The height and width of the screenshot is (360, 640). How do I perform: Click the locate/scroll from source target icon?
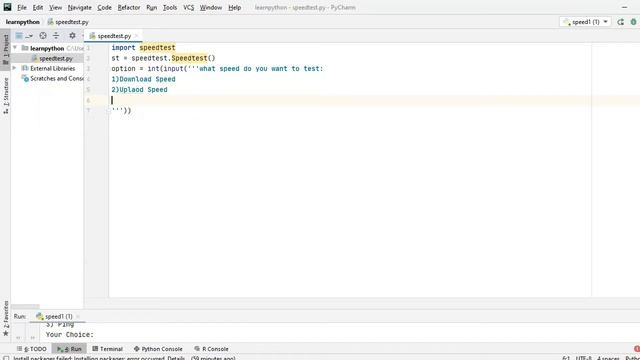tap(43, 36)
